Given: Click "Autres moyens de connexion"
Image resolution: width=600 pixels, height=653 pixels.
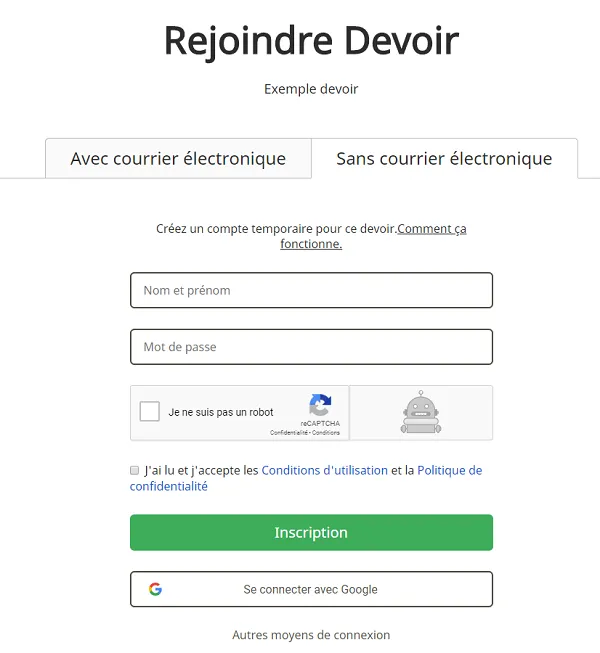Looking at the screenshot, I should coord(311,635).
